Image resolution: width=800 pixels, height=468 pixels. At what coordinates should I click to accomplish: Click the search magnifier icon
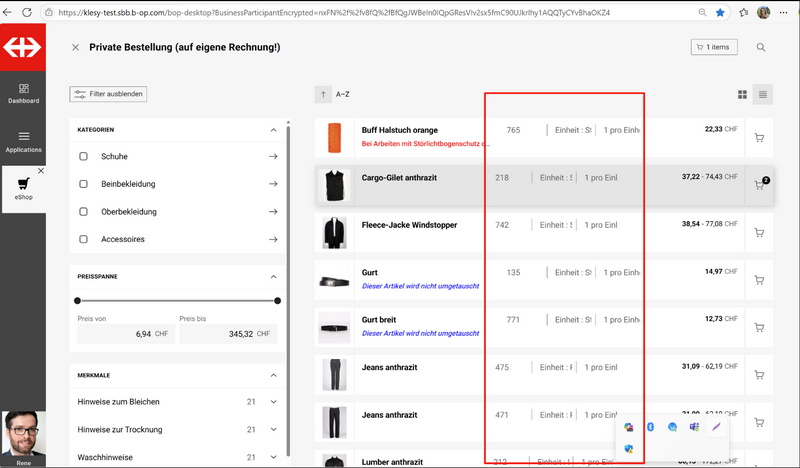pyautogui.click(x=761, y=47)
